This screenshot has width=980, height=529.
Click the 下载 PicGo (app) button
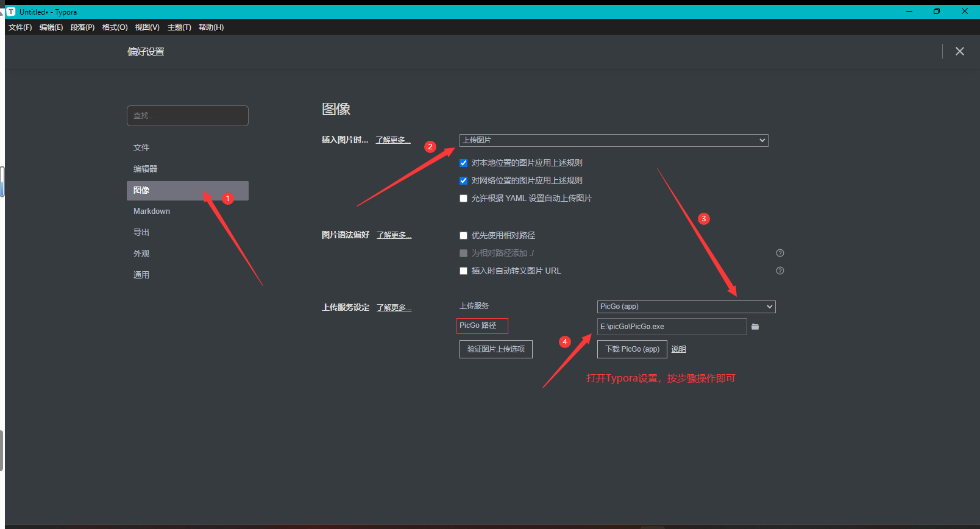[x=632, y=349]
